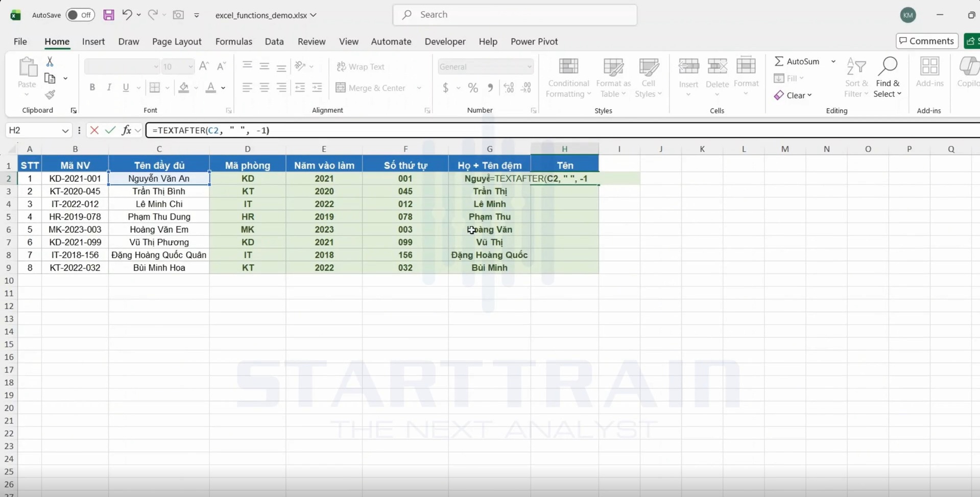Image resolution: width=980 pixels, height=497 pixels.
Task: Click the Font Color A swatch
Action: [210, 88]
